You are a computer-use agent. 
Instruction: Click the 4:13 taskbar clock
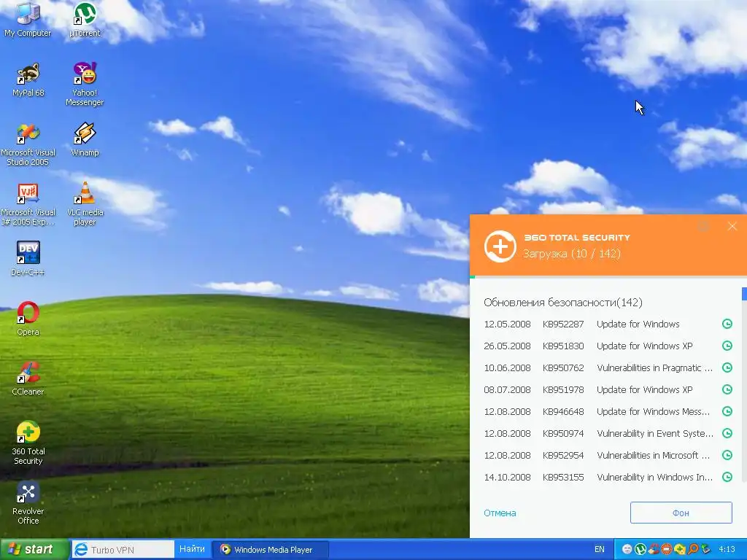click(x=727, y=549)
